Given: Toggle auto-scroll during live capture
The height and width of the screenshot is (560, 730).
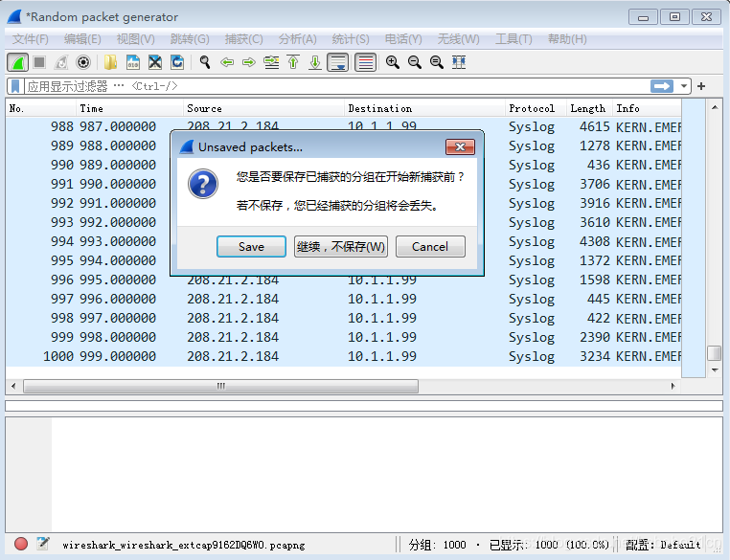Looking at the screenshot, I should pos(338,62).
